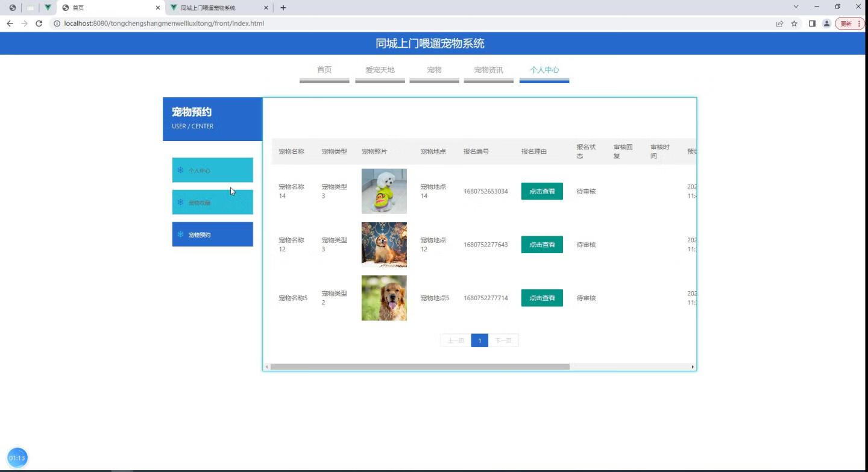Click the 宠物照片 column header
The image size is (868, 472).
coord(374,151)
